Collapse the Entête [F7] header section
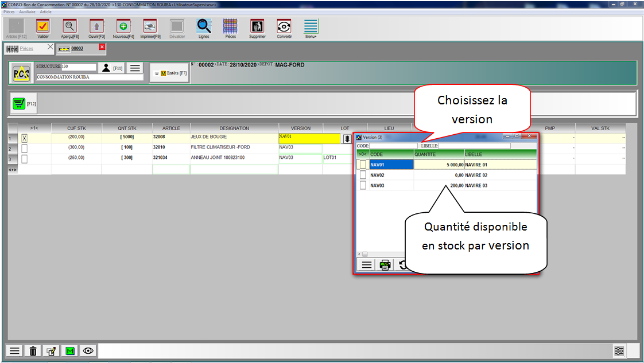The height and width of the screenshot is (363, 644). 156,73
